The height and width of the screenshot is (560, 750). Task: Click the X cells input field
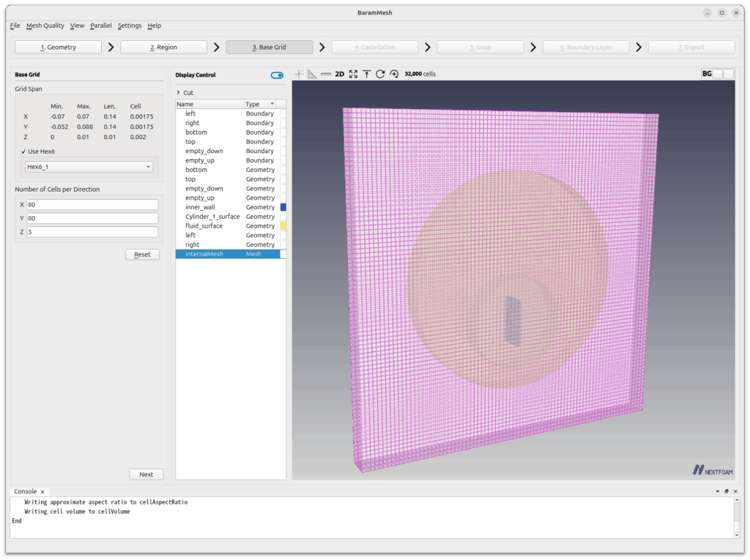[92, 205]
